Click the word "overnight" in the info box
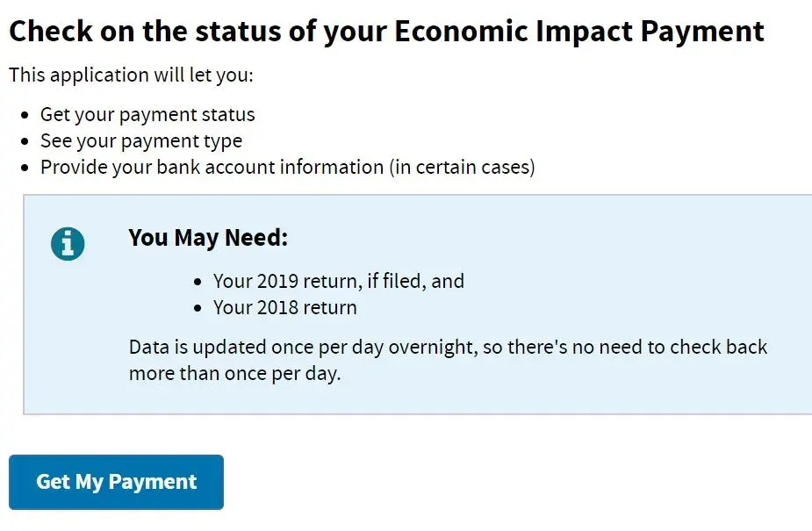Viewport: 812px width, 531px height. [x=431, y=347]
